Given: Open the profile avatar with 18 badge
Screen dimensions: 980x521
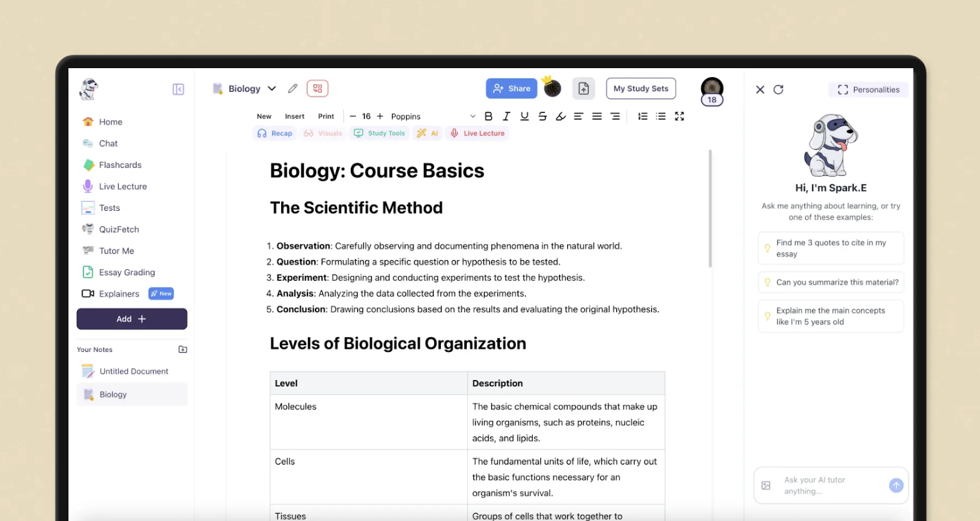Looking at the screenshot, I should (x=712, y=92).
